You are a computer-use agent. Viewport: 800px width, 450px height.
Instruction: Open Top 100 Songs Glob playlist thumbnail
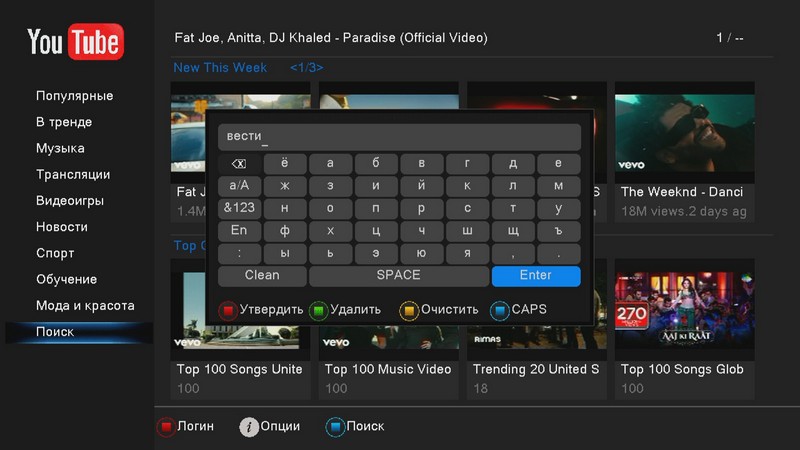point(685,310)
